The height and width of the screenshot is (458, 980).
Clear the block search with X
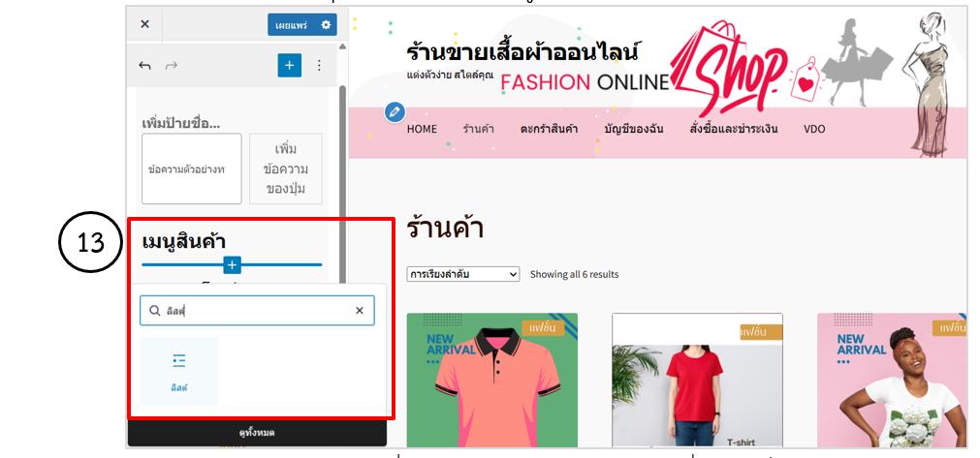(359, 311)
